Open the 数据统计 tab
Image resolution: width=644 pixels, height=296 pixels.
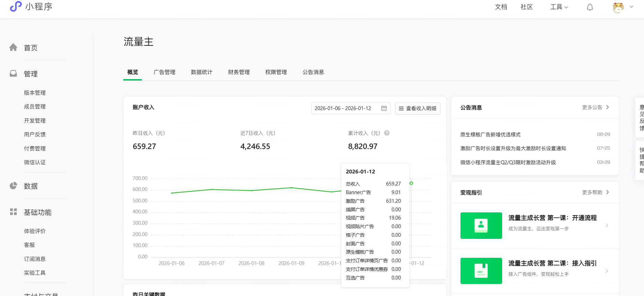coord(201,72)
